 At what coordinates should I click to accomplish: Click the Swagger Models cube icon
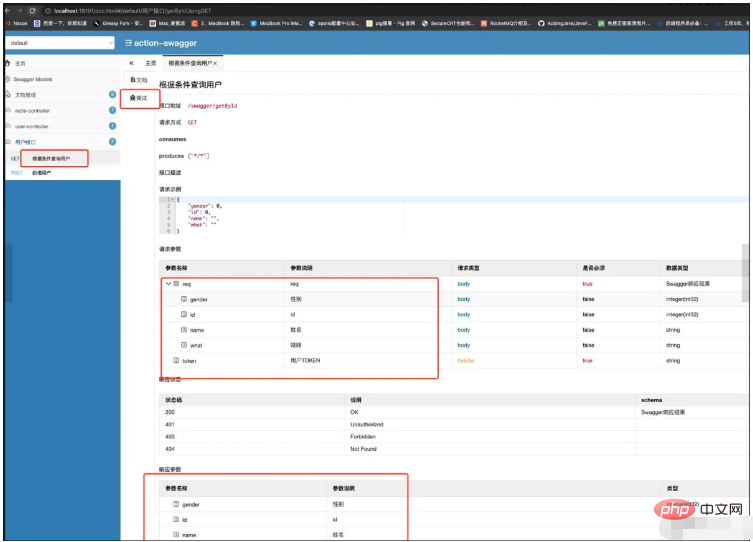[x=8, y=79]
